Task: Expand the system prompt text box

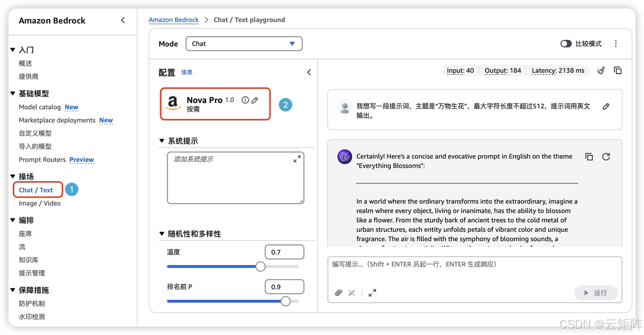Action: tap(297, 159)
